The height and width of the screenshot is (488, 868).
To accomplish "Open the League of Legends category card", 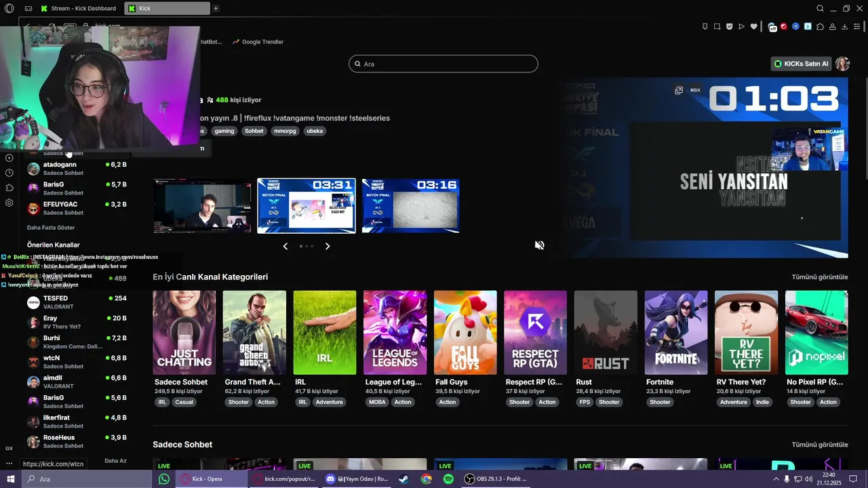I will click(395, 332).
